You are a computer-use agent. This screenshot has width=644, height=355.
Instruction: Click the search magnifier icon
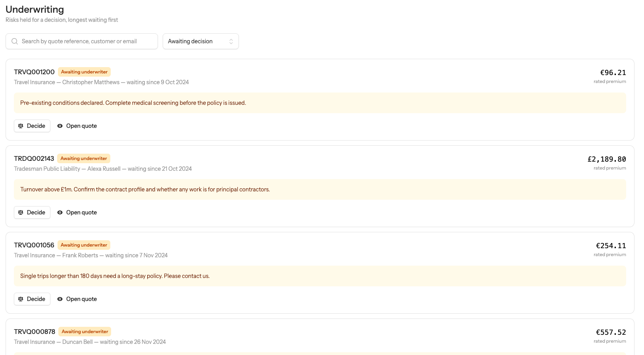pyautogui.click(x=15, y=41)
